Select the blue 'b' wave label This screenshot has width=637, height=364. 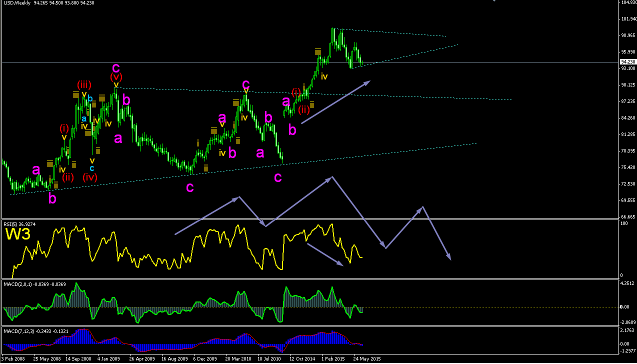pyautogui.click(x=90, y=99)
